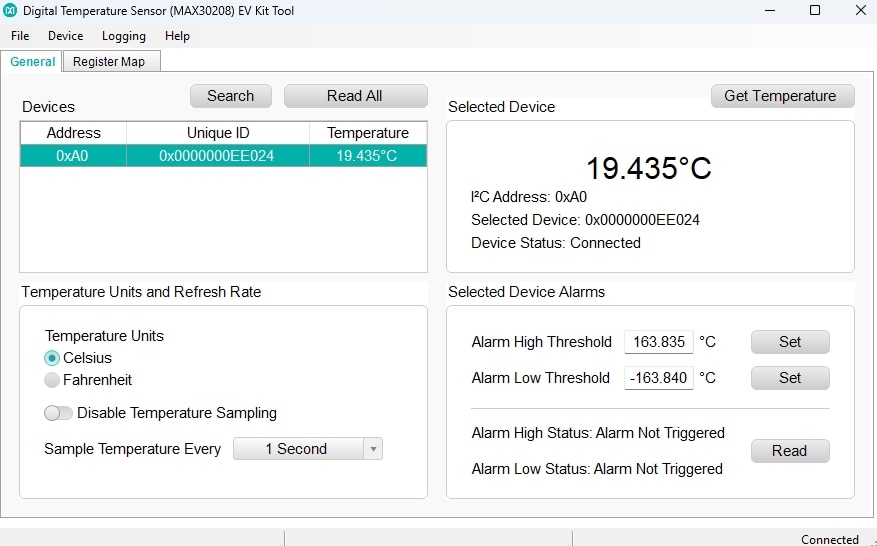The image size is (877, 546).
Task: Open the Device menu
Action: coord(65,36)
